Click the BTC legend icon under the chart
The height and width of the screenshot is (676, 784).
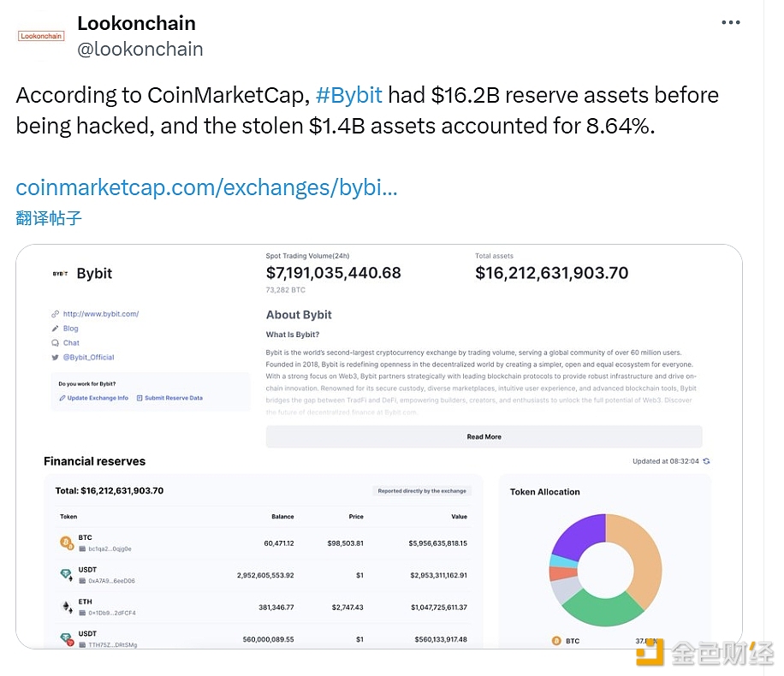(556, 641)
